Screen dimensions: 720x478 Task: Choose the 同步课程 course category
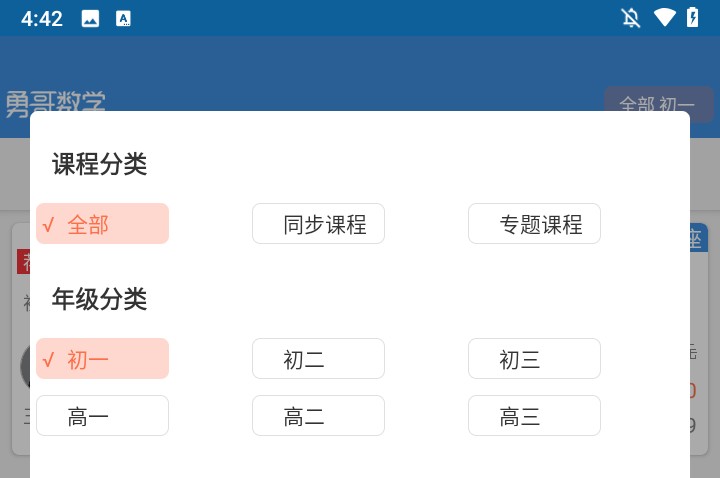(x=318, y=224)
